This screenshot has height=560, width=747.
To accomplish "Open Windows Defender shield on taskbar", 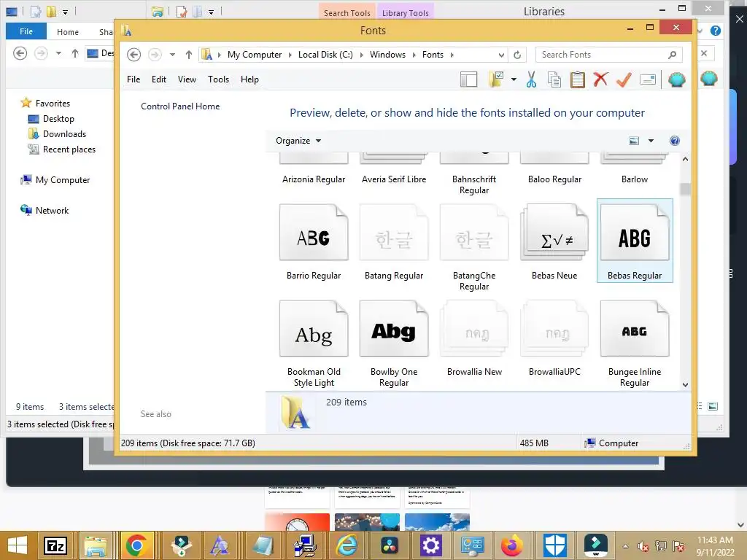I will pos(554,545).
